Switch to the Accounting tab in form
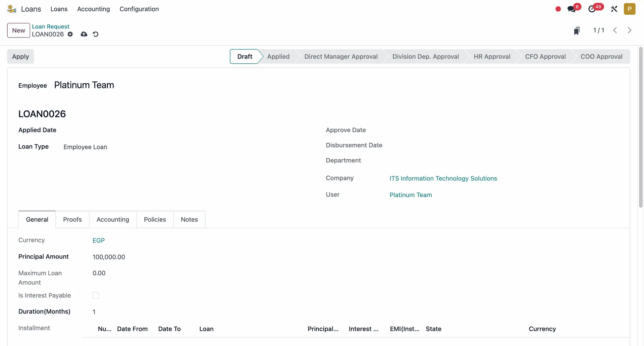This screenshot has height=346, width=644. pyautogui.click(x=113, y=219)
